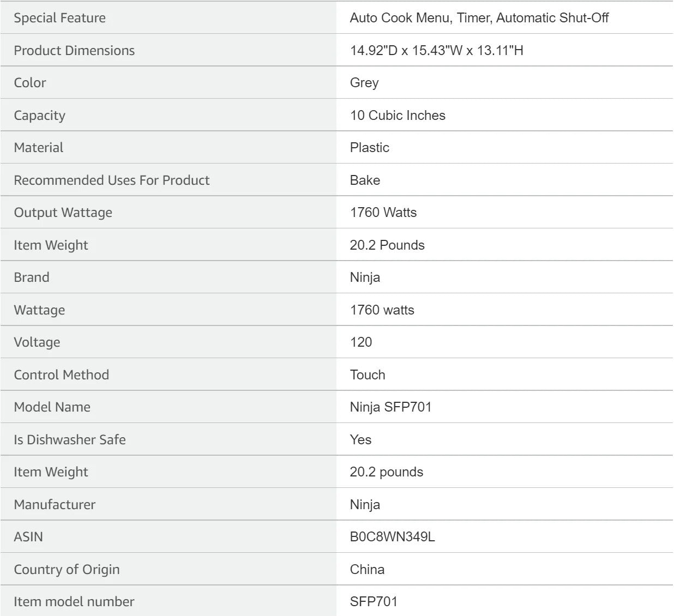Click the Recommended Uses For Product label

pyautogui.click(x=111, y=180)
